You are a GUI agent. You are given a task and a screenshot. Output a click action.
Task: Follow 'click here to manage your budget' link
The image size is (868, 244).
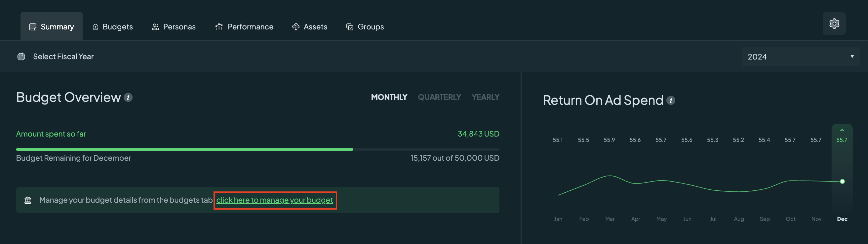(275, 200)
